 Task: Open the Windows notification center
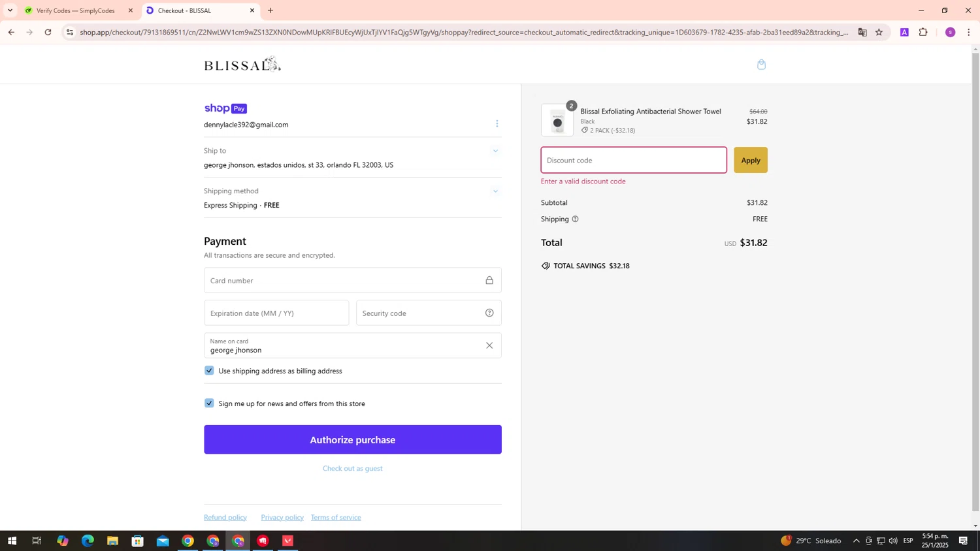coord(964,541)
